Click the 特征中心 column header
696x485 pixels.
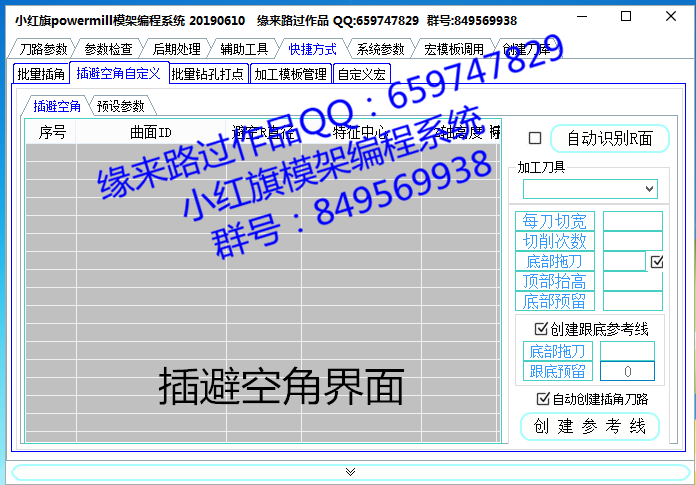pos(360,132)
